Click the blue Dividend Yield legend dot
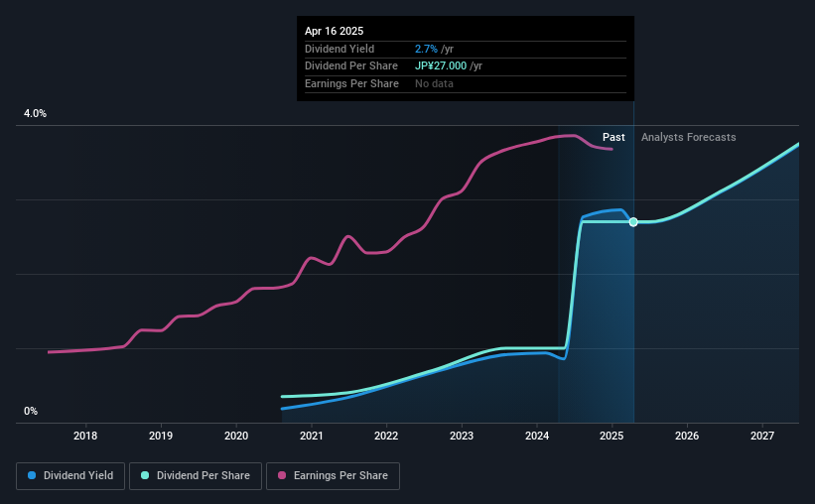Image resolution: width=815 pixels, height=504 pixels. [x=32, y=475]
